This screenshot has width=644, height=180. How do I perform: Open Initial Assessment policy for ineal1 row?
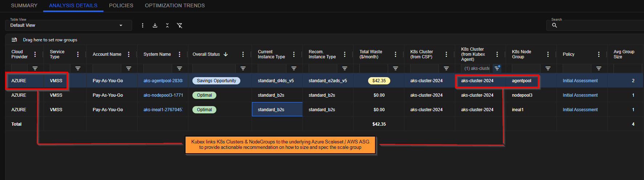(x=580, y=110)
